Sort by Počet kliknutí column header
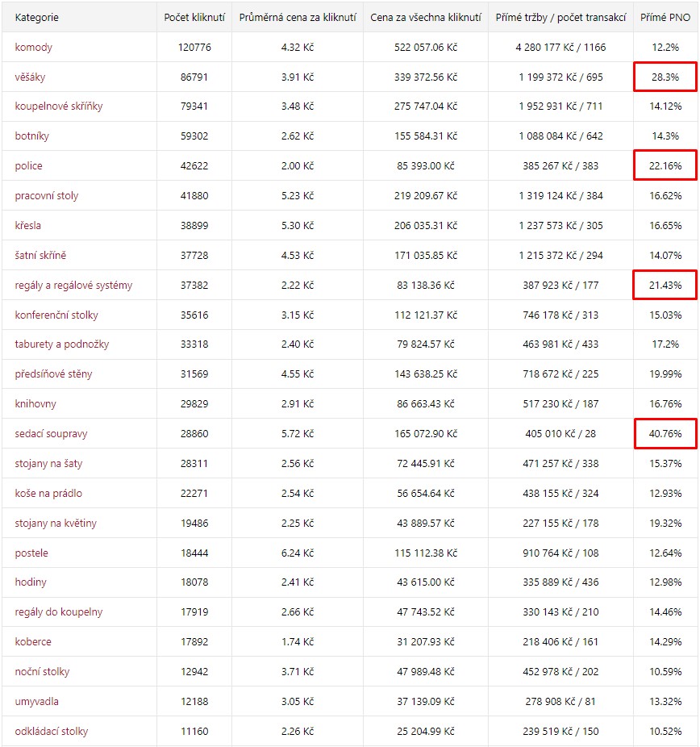Image resolution: width=700 pixels, height=747 pixels. pos(194,18)
